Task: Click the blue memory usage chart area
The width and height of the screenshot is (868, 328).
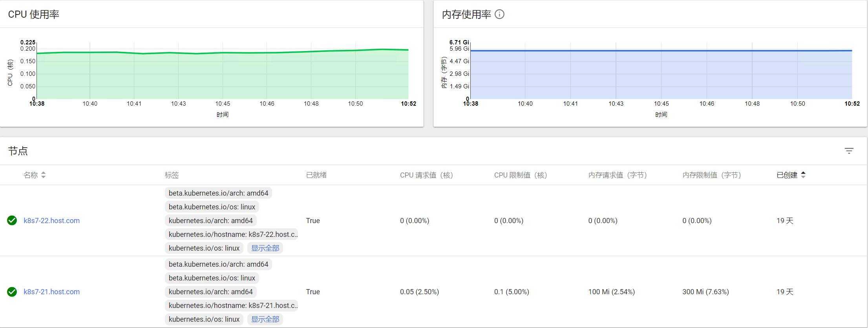Action: [661, 75]
